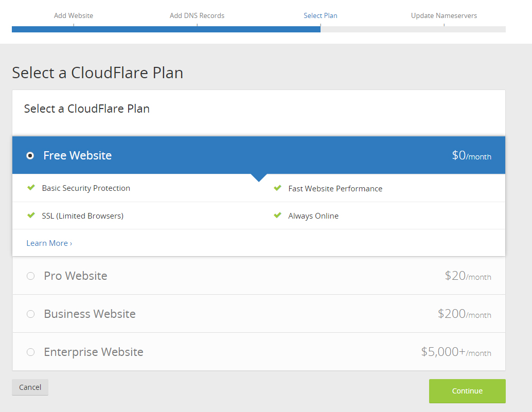Expand the Pro Website plan details
Viewport: 532px width, 412px height.
click(x=75, y=276)
